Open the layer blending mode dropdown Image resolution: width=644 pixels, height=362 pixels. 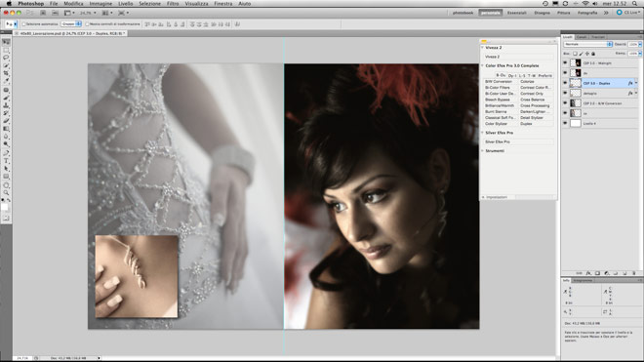pyautogui.click(x=587, y=44)
